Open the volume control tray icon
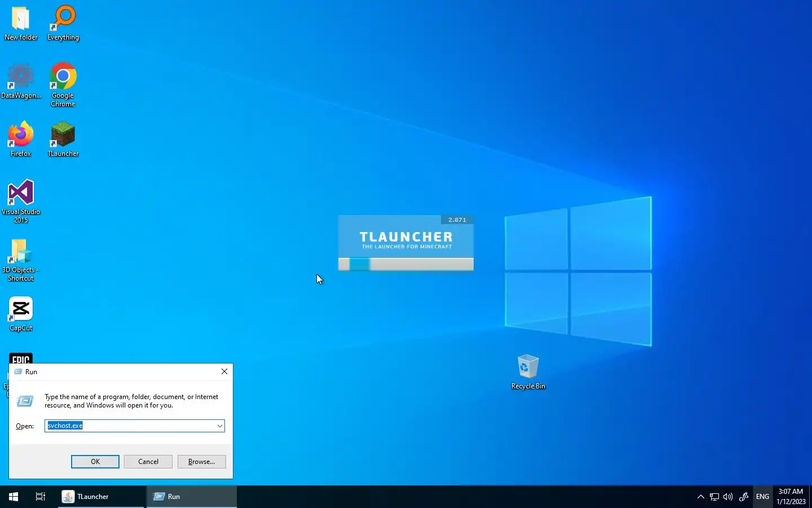Image resolution: width=812 pixels, height=508 pixels. [x=728, y=497]
